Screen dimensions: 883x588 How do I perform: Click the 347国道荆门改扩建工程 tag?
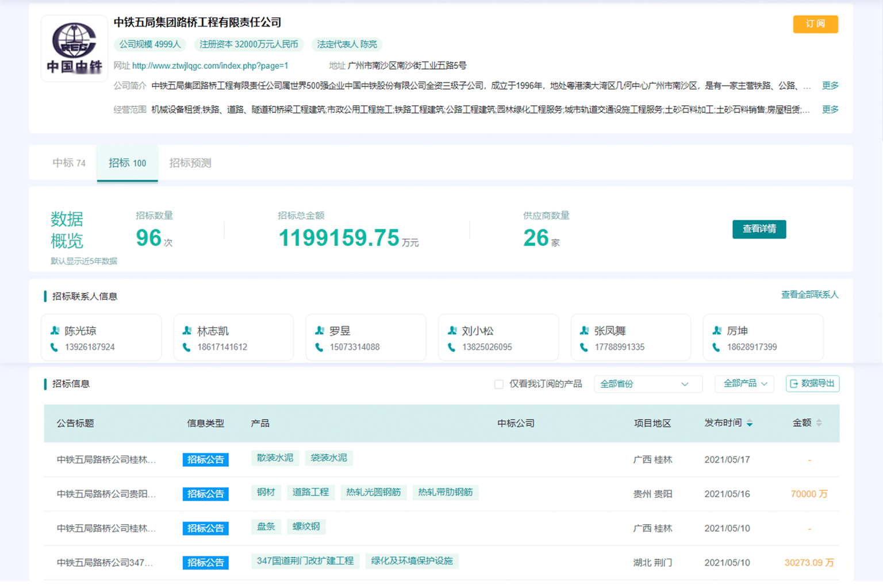coord(305,561)
